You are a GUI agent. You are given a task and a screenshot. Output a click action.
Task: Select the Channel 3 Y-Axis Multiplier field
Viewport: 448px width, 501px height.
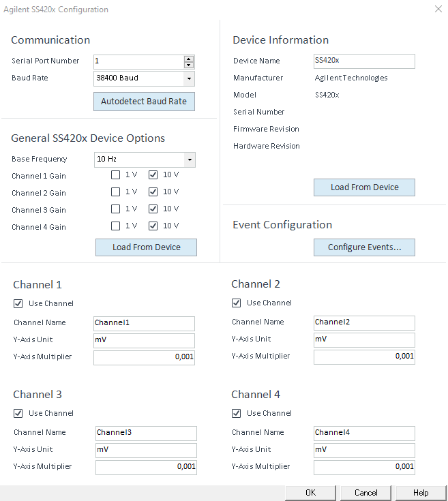[146, 467]
